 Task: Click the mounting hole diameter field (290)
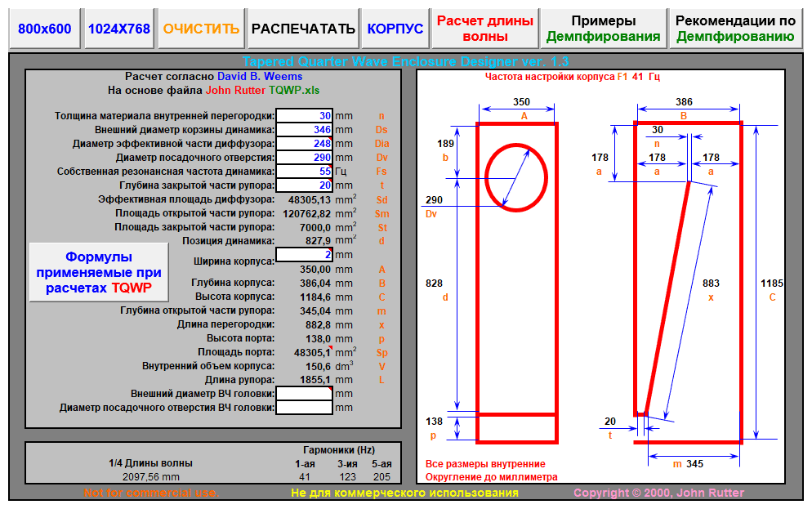pyautogui.click(x=304, y=158)
